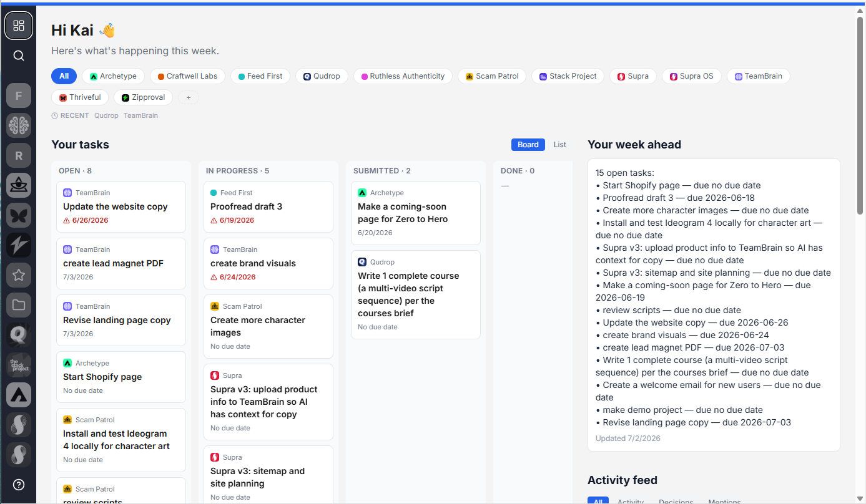Open recent TeamBrain link
Screen dimensions: 866x504
click(x=140, y=115)
